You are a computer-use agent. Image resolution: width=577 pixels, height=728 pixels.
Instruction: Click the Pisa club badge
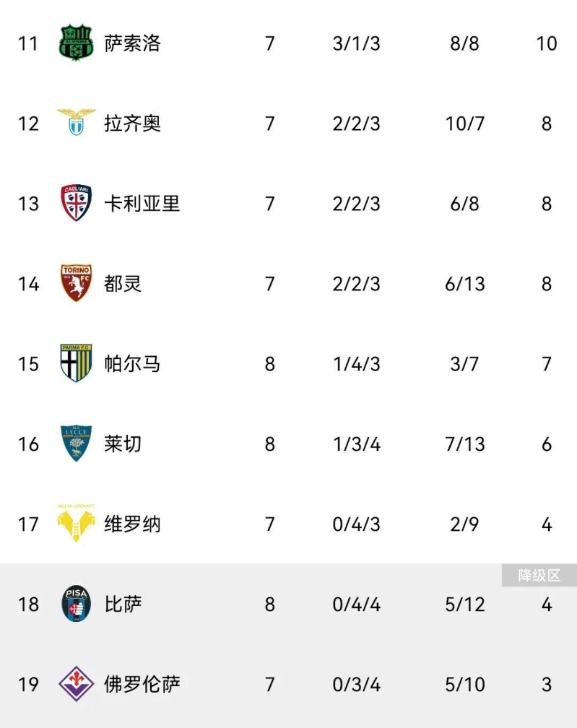[76, 604]
